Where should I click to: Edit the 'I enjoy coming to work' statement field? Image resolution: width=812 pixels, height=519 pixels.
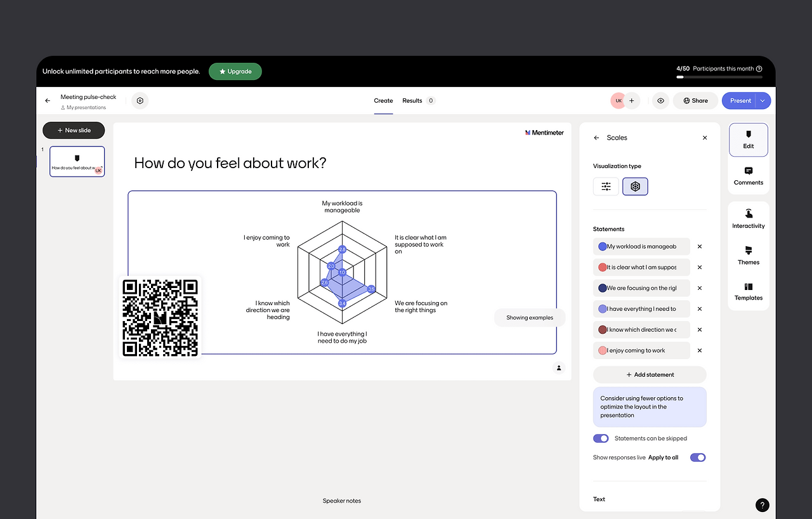pyautogui.click(x=641, y=350)
